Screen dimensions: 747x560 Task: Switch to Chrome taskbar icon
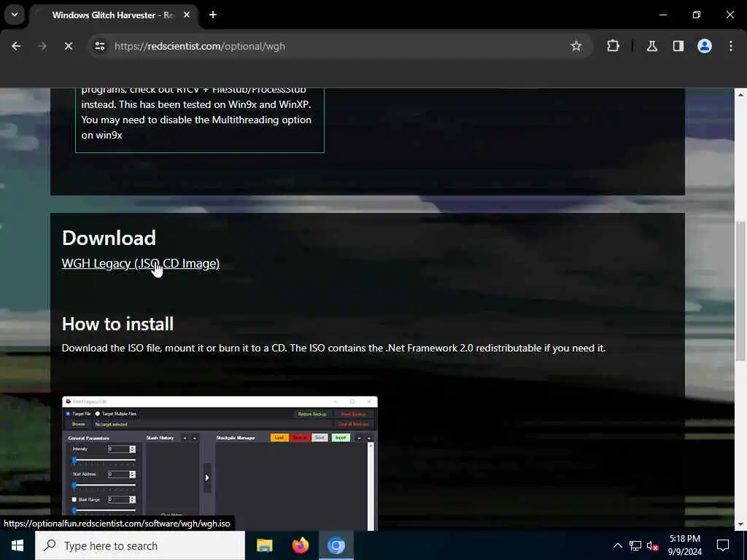(x=336, y=545)
